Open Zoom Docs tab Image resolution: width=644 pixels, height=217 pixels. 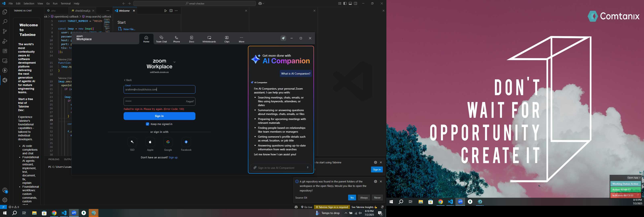tap(192, 39)
